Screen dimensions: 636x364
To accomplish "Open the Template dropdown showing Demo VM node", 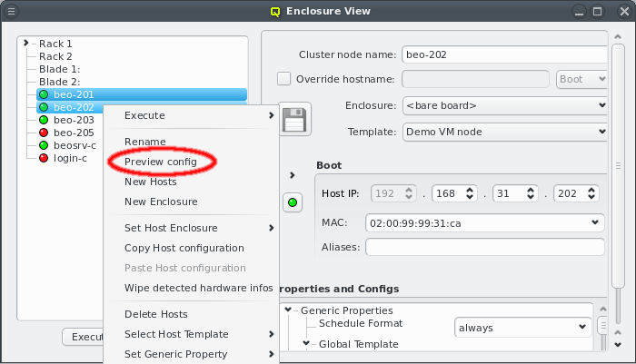I will (x=503, y=132).
